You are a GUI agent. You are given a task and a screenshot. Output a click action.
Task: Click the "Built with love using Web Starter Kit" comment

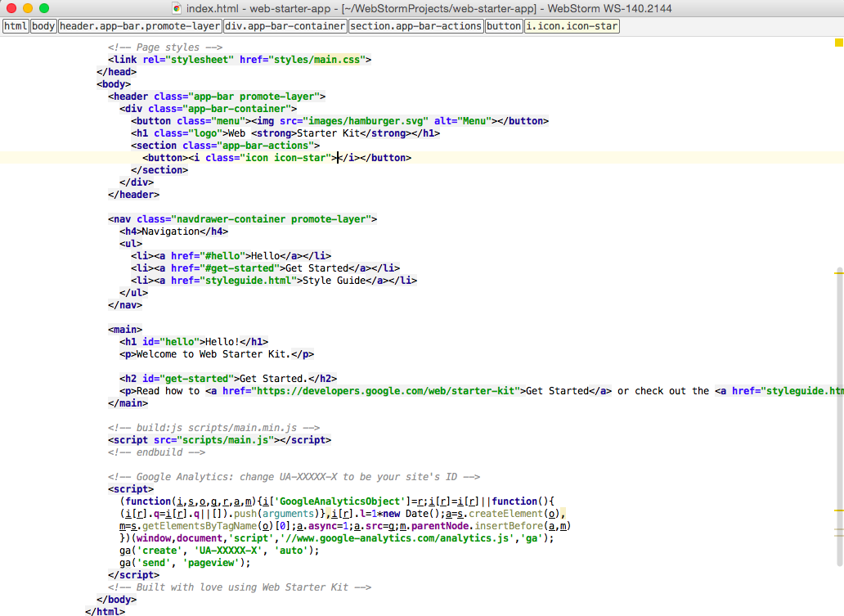tap(240, 588)
